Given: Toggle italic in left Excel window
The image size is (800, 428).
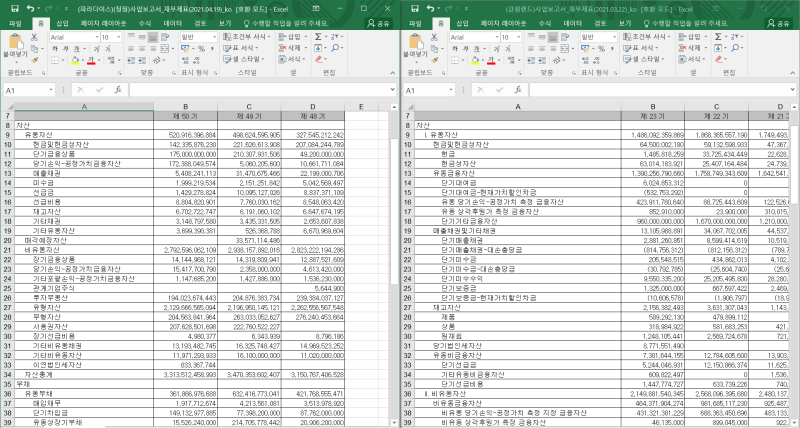Looking at the screenshot, I should pyautogui.click(x=65, y=48).
